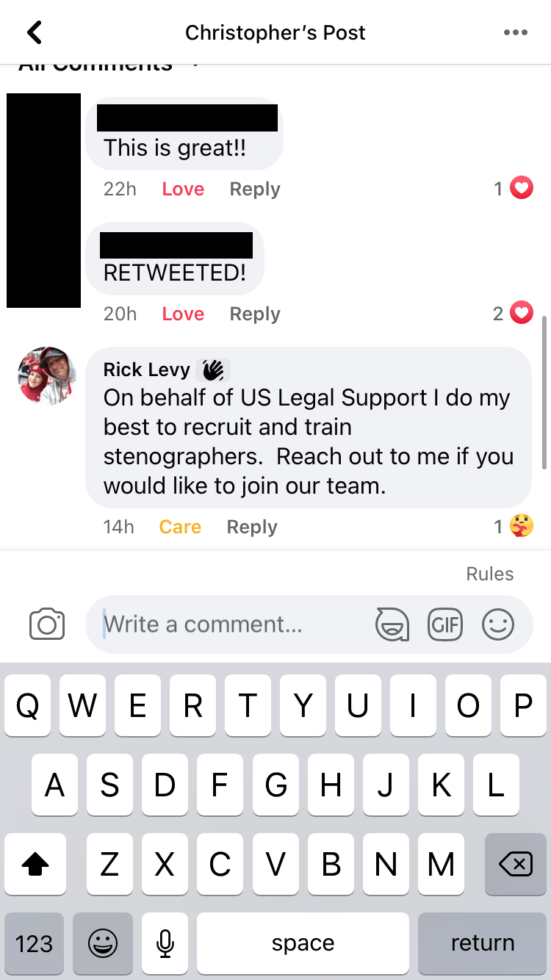The image size is (551, 980).
Task: Toggle Care reaction on Rick Levy's comment
Action: click(x=180, y=527)
